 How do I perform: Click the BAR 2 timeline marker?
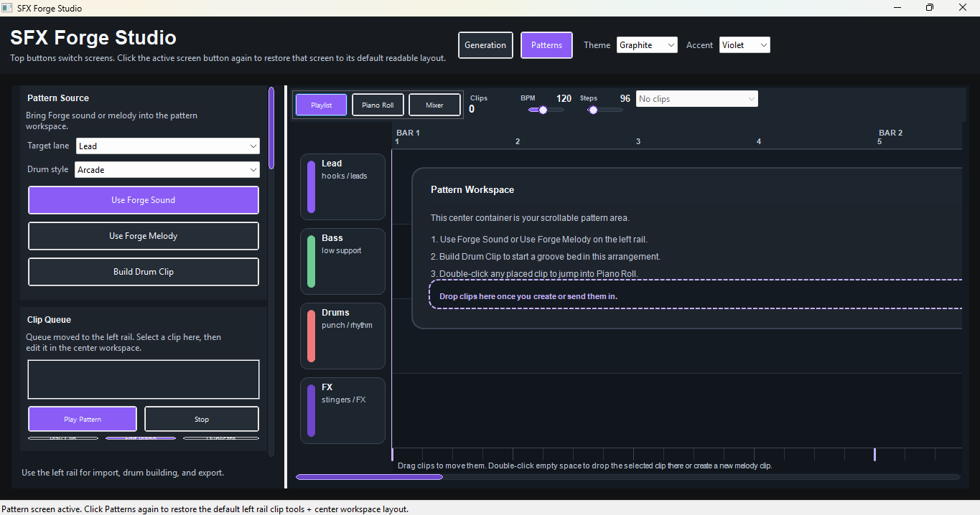891,133
